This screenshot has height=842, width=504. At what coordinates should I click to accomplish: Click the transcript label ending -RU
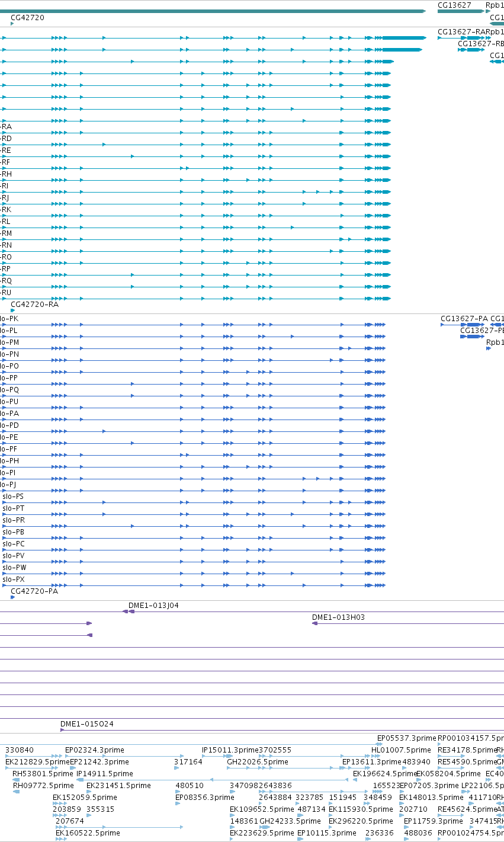(7, 292)
